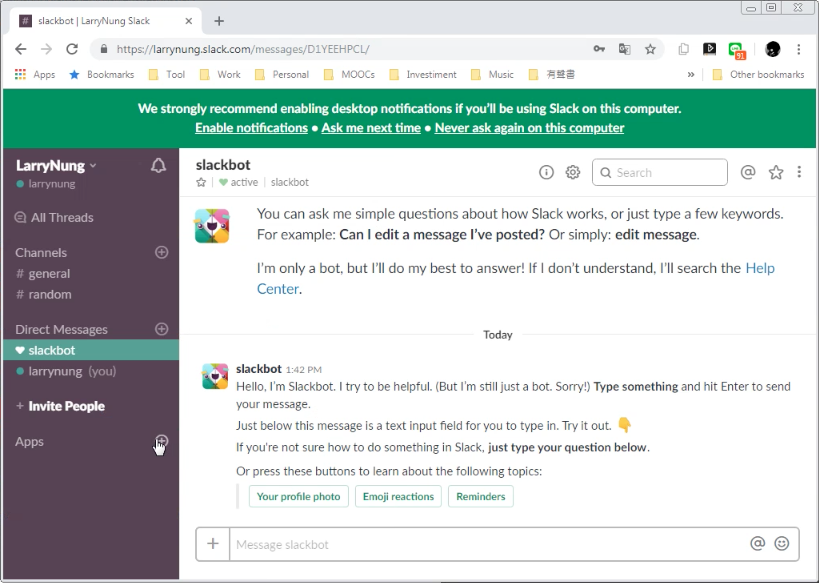Click Emoji reactions button
819x583 pixels.
399,496
